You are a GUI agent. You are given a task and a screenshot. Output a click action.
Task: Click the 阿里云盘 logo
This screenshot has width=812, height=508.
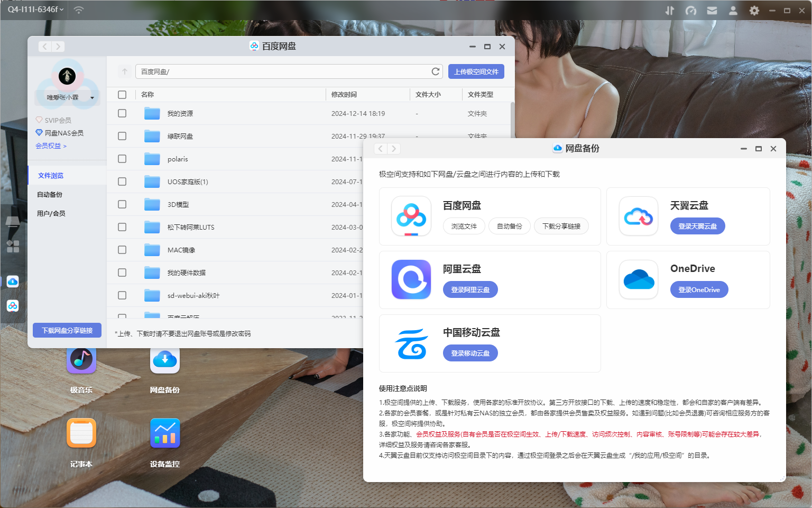[411, 279]
